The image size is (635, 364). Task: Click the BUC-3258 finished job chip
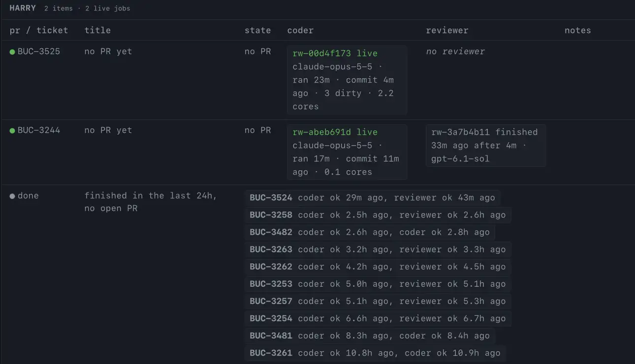point(378,215)
